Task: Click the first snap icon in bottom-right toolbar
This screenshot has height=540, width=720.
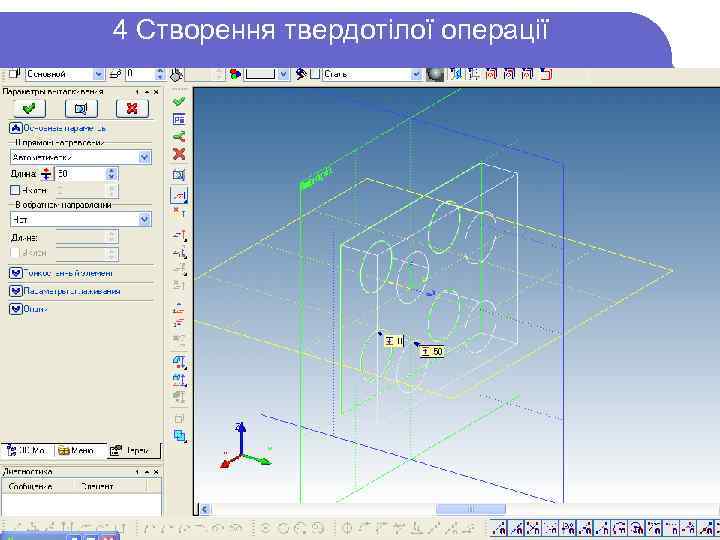Action: coord(499,529)
